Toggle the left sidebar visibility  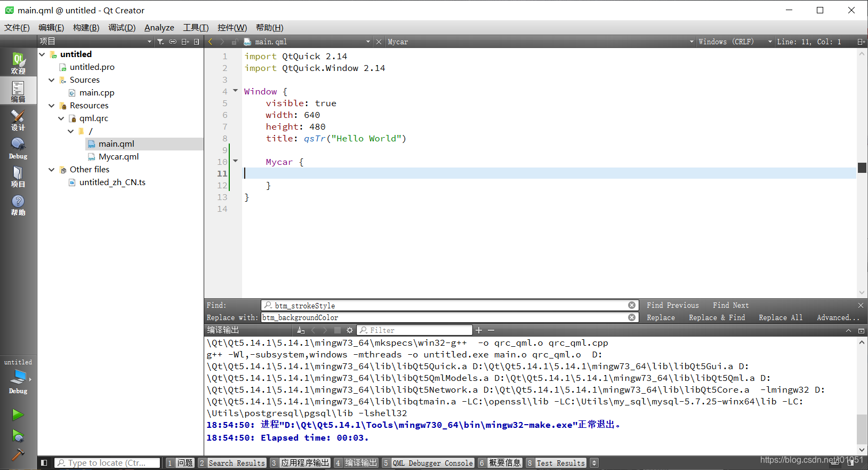[x=44, y=463]
